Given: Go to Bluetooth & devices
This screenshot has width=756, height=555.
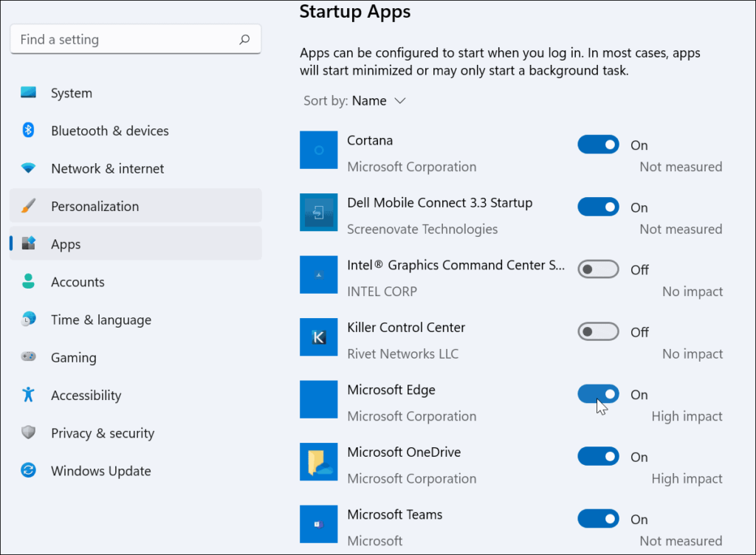Looking at the screenshot, I should pyautogui.click(x=136, y=131).
